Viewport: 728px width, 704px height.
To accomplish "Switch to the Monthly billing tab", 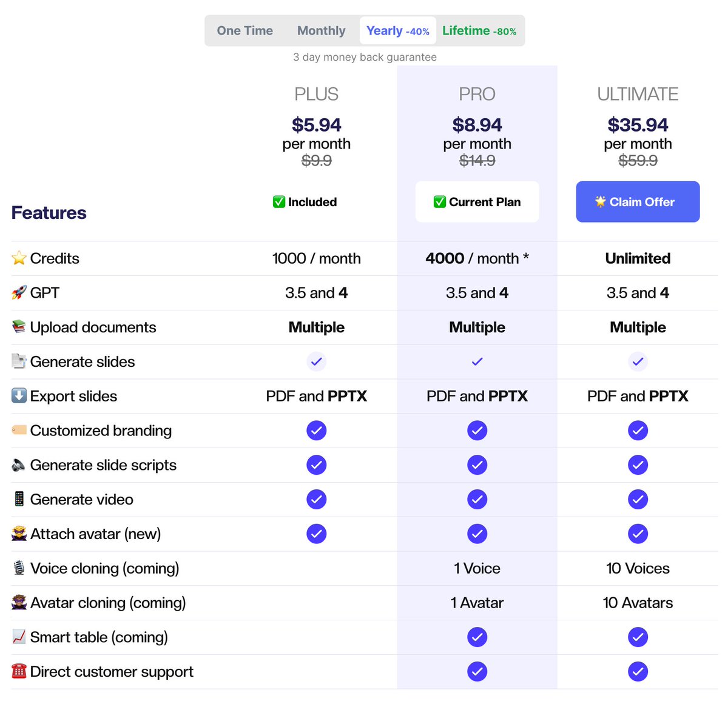I will [321, 30].
